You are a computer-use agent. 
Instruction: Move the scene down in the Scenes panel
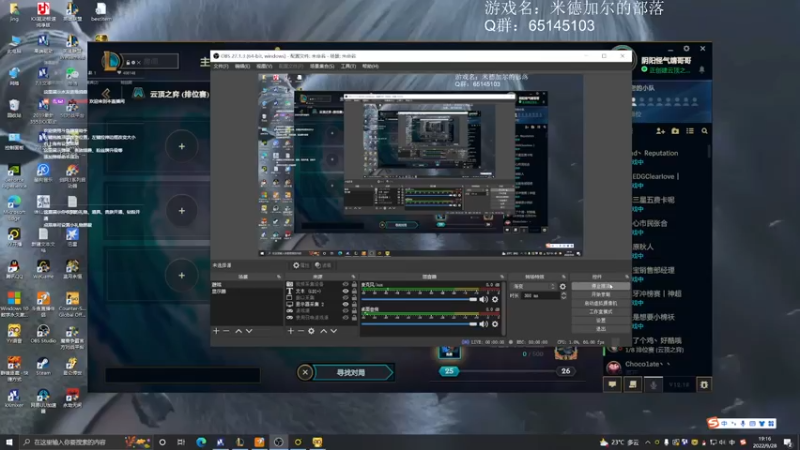point(249,331)
